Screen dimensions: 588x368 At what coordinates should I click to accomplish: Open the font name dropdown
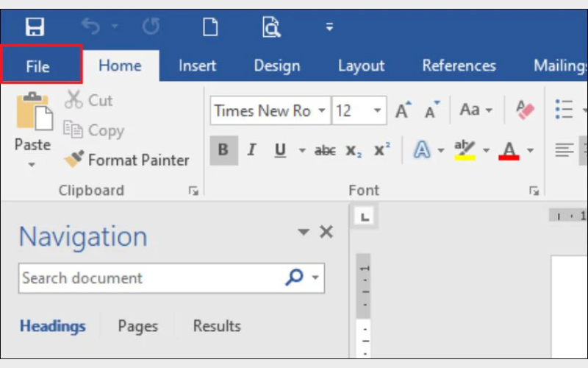coord(322,111)
